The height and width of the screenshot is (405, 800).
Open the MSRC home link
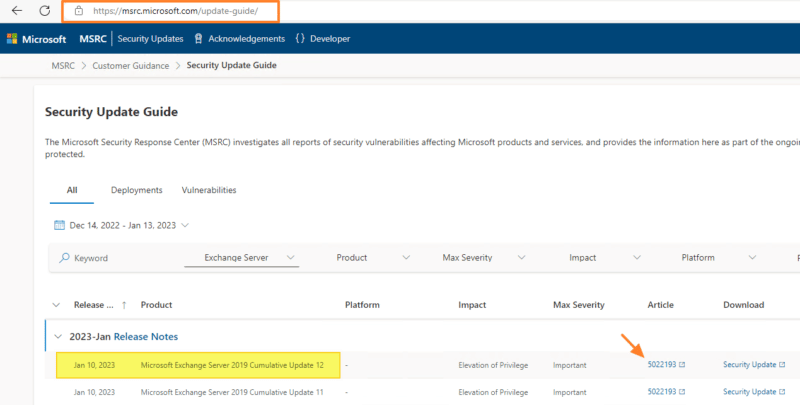pyautogui.click(x=93, y=39)
